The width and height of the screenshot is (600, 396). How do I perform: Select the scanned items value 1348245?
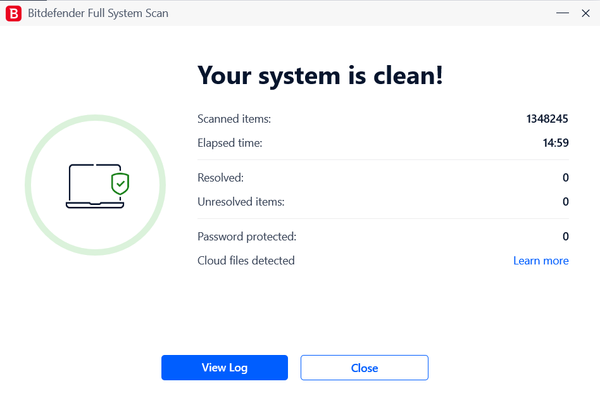(x=547, y=119)
